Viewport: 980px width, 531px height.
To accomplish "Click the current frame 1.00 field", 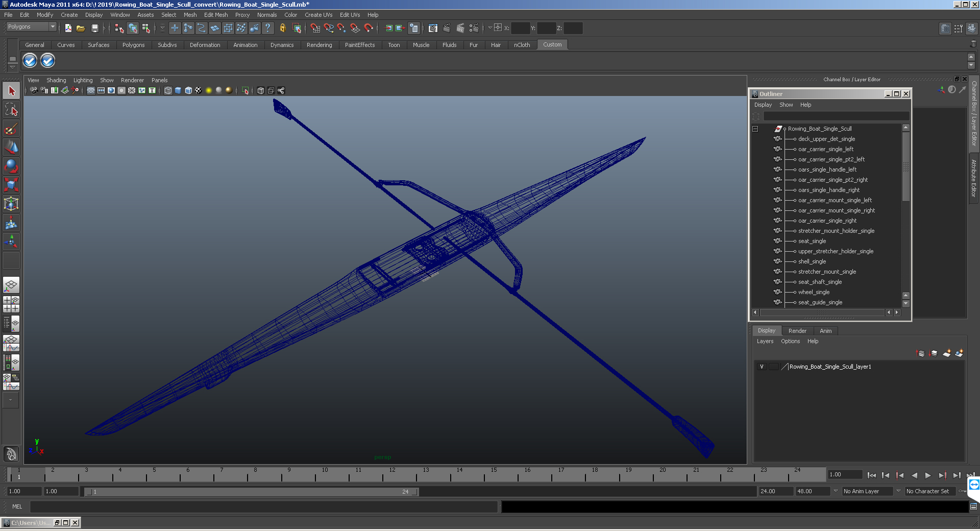I will 845,474.
